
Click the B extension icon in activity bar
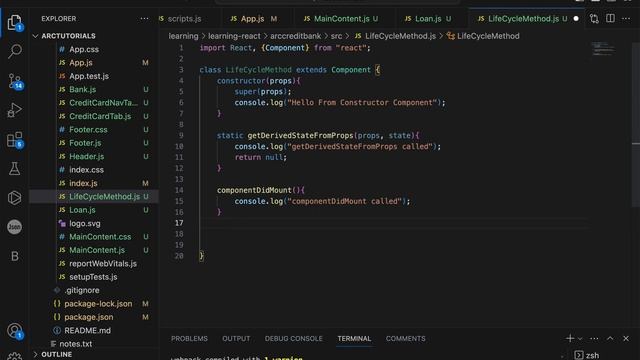coord(14,256)
